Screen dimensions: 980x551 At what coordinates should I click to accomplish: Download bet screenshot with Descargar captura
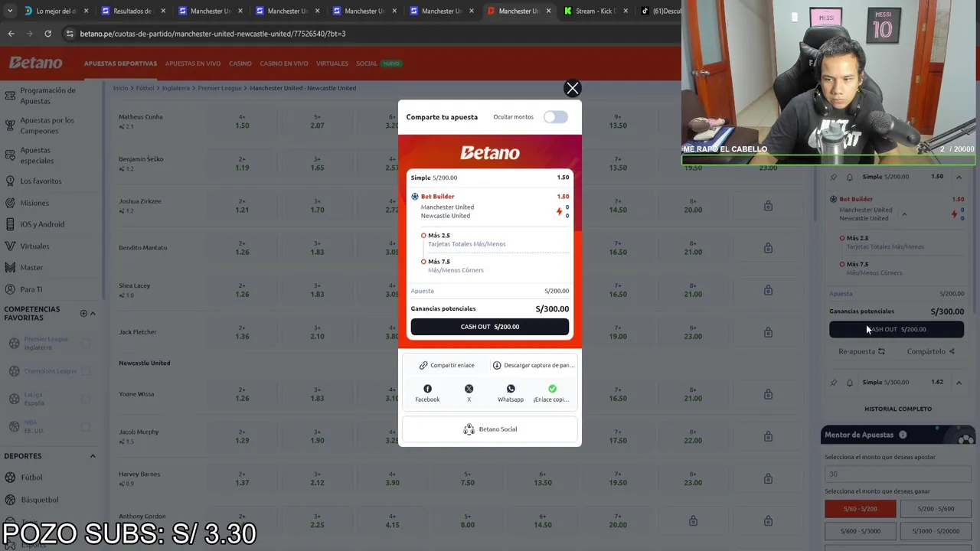tap(534, 365)
